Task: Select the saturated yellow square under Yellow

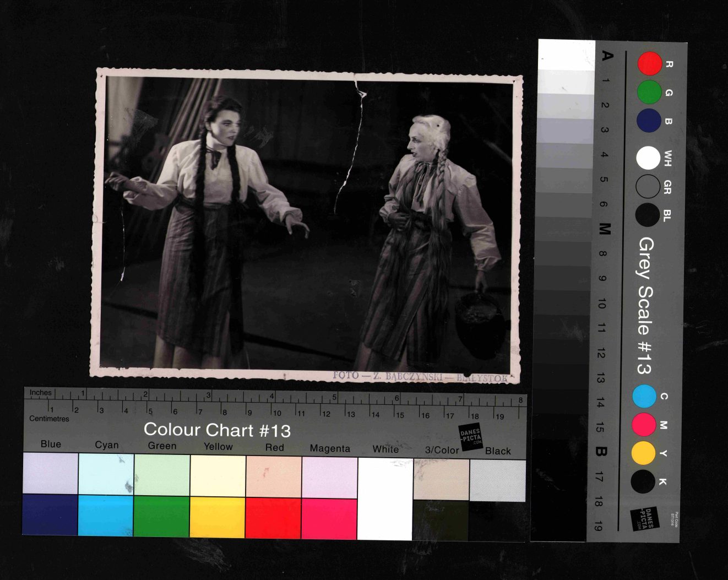Action: click(x=218, y=517)
